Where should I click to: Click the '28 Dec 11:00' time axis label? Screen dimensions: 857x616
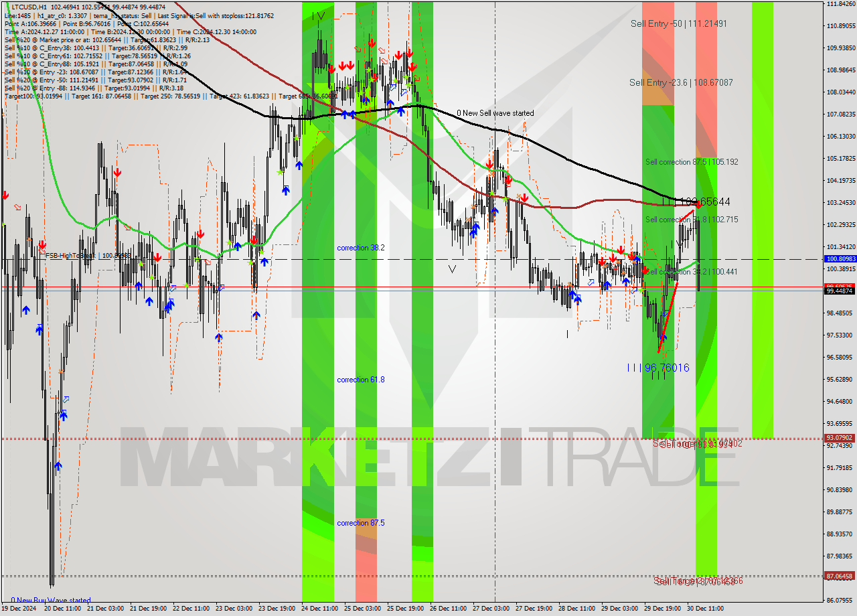pyautogui.click(x=576, y=609)
